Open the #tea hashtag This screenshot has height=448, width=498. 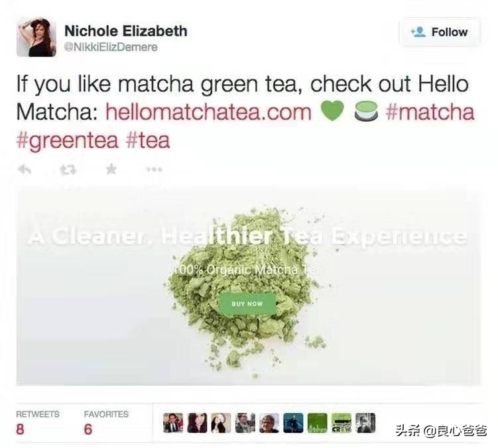(148, 140)
